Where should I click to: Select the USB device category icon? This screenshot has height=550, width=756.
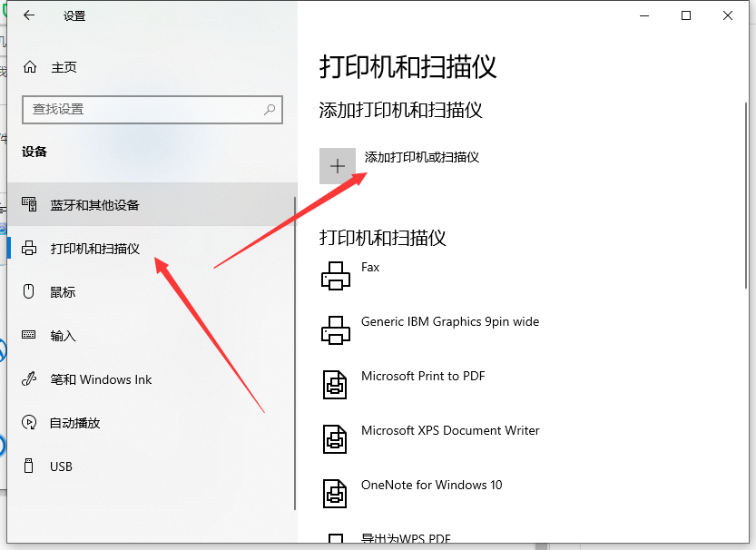coord(30,467)
